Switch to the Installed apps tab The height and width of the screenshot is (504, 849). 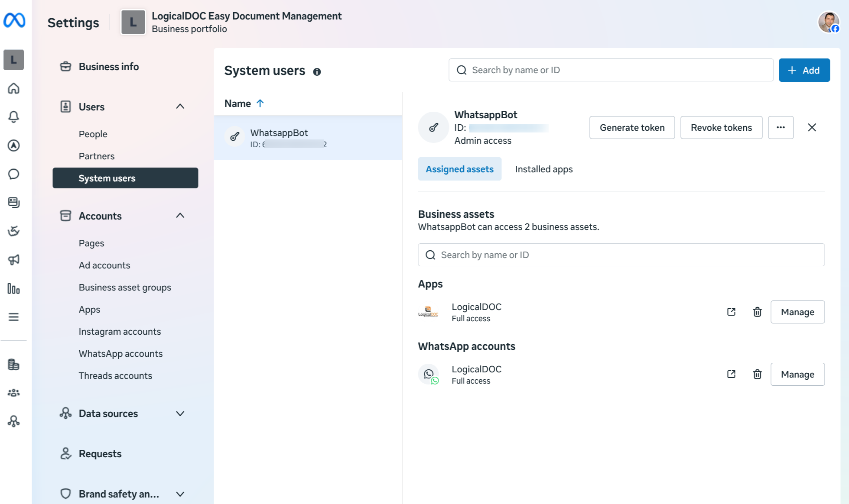[543, 169]
